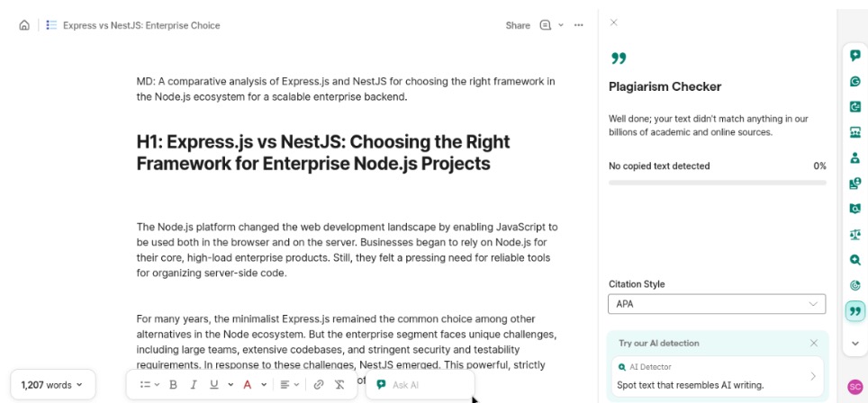Viewport: 868px width, 403px height.
Task: Clear formatting with the crossed T icon
Action: (339, 385)
